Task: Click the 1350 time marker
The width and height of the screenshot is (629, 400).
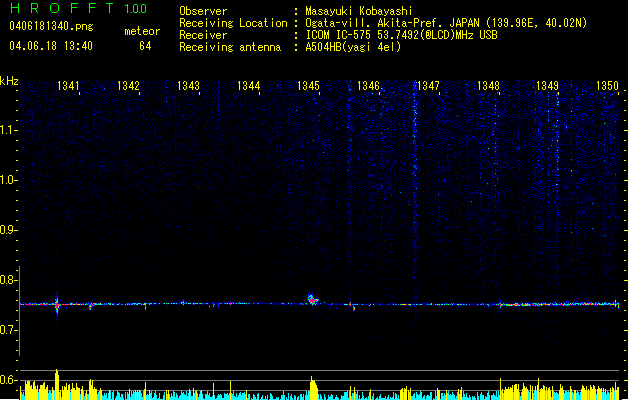Action: coord(607,85)
